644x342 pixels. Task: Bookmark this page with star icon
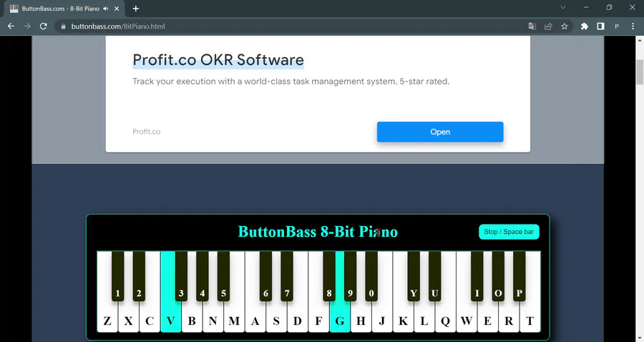coord(565,26)
